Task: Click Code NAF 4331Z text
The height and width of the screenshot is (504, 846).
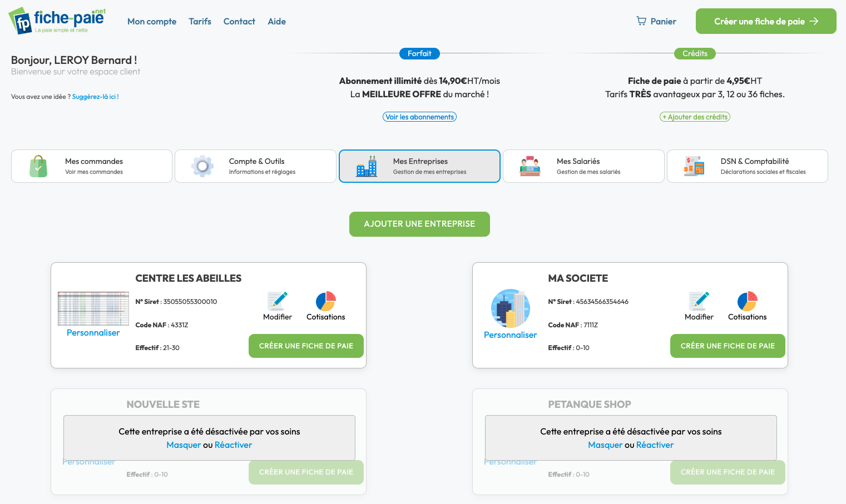Action: (x=162, y=325)
